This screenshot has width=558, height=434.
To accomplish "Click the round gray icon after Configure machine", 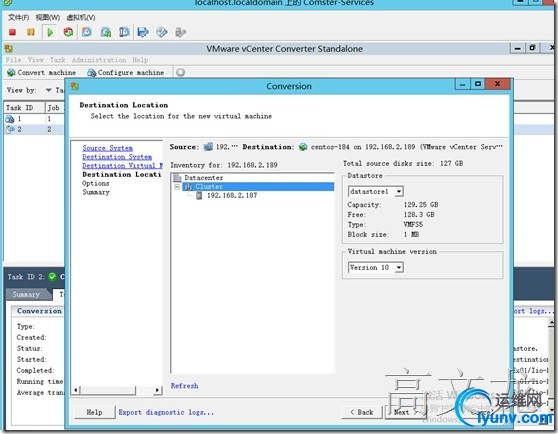I will pos(180,73).
